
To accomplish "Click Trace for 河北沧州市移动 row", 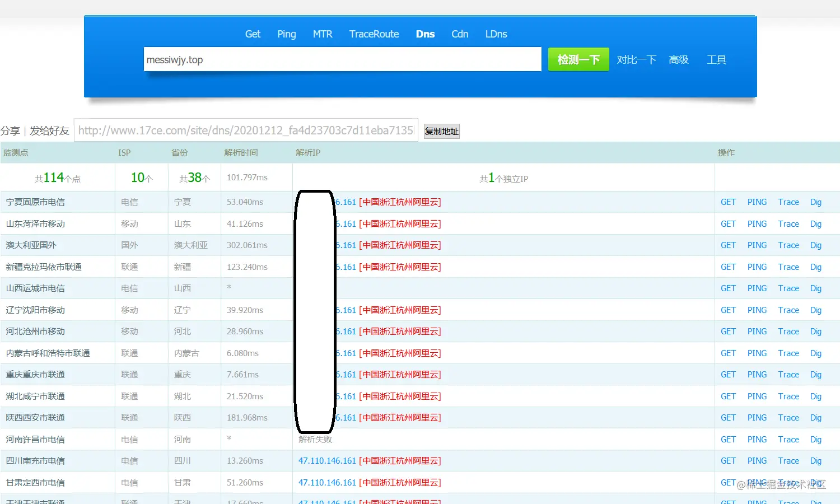I will pos(788,332).
